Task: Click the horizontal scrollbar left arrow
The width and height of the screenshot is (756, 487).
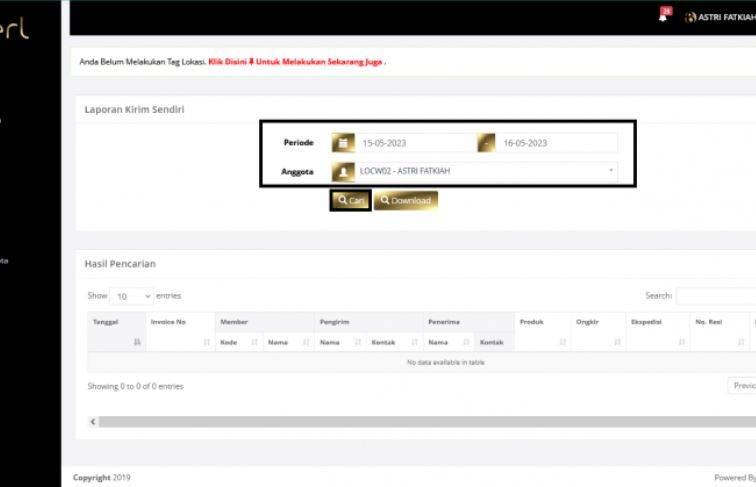Action: pos(93,422)
